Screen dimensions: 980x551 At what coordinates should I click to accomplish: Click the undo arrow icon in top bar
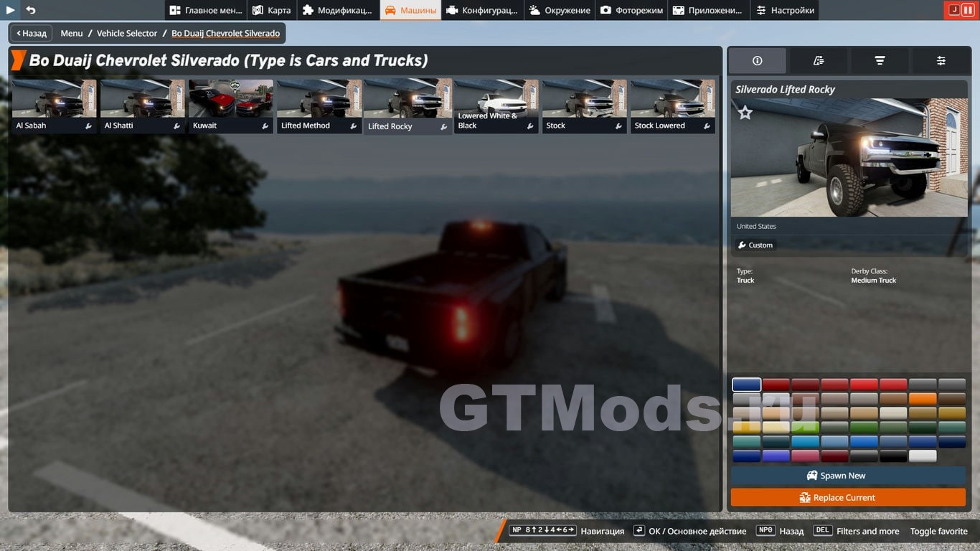pyautogui.click(x=31, y=10)
